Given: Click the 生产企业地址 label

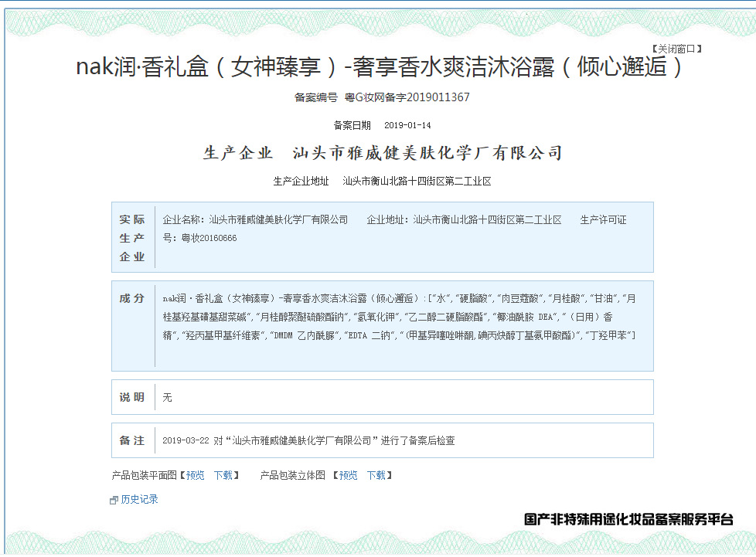Looking at the screenshot, I should pyautogui.click(x=301, y=182).
